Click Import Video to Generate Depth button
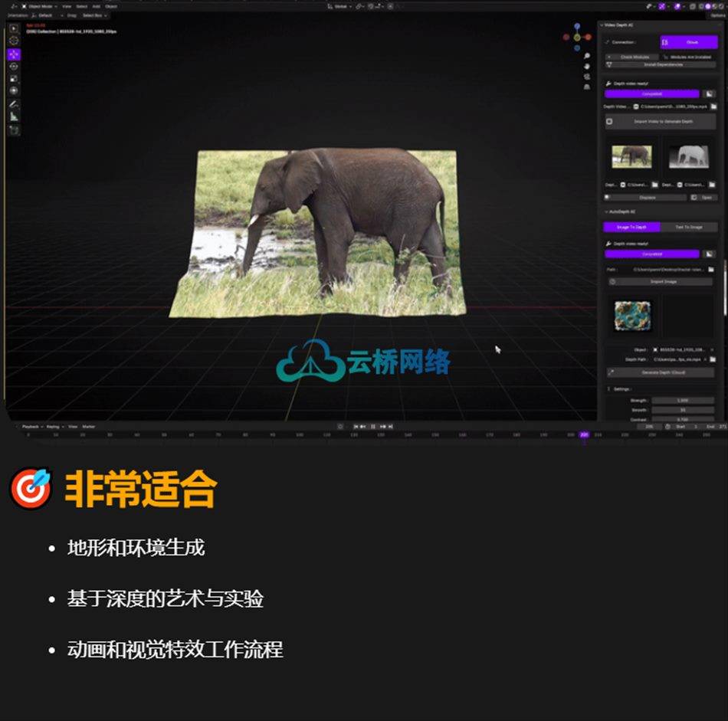 (x=661, y=122)
